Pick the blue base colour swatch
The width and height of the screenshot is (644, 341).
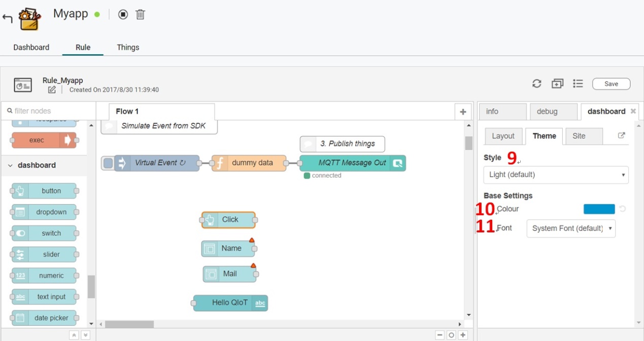point(599,209)
